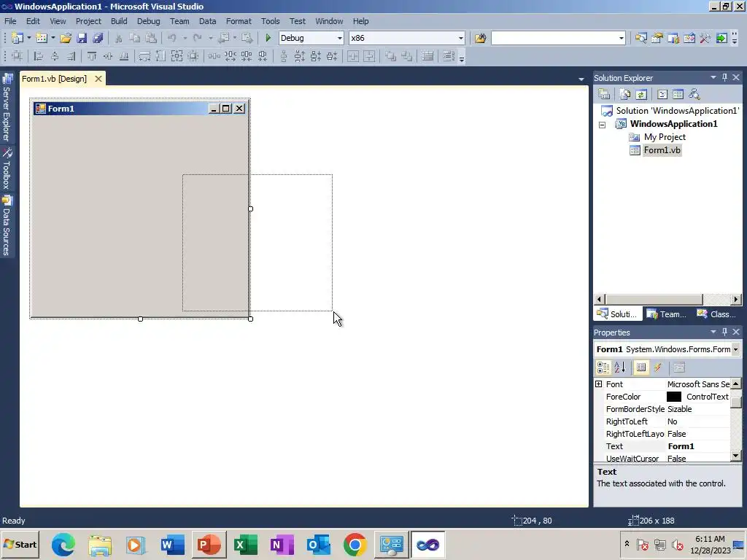Select My Project in Solution Explorer
The width and height of the screenshot is (747, 560).
coord(665,136)
